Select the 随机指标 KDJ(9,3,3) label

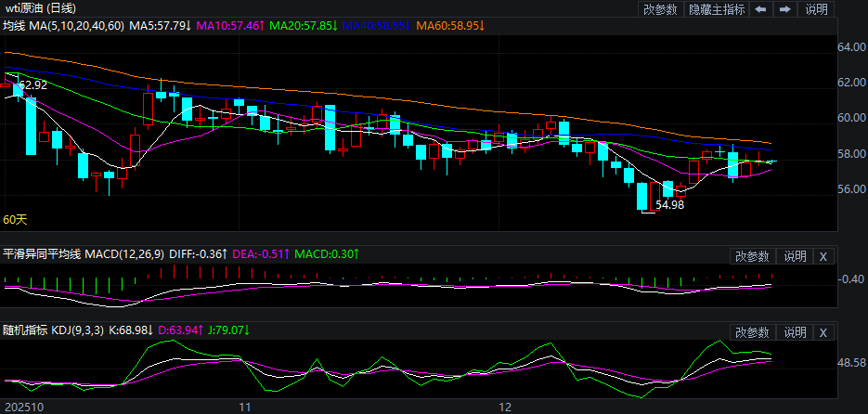(x=54, y=330)
